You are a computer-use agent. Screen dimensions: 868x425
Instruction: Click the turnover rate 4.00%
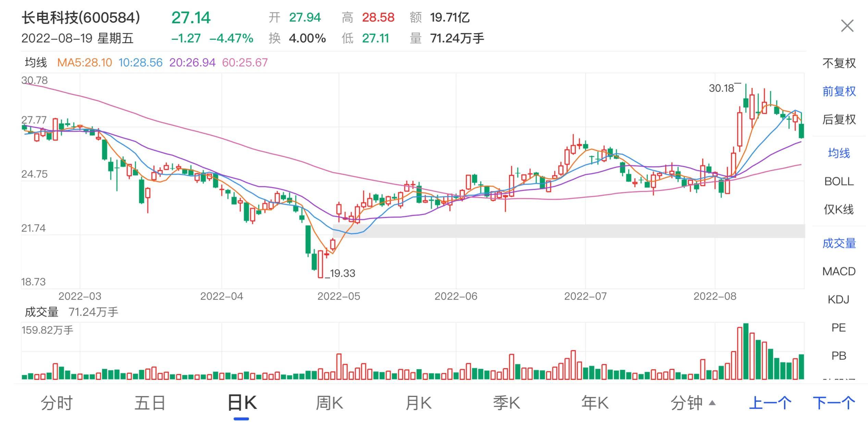click(307, 38)
